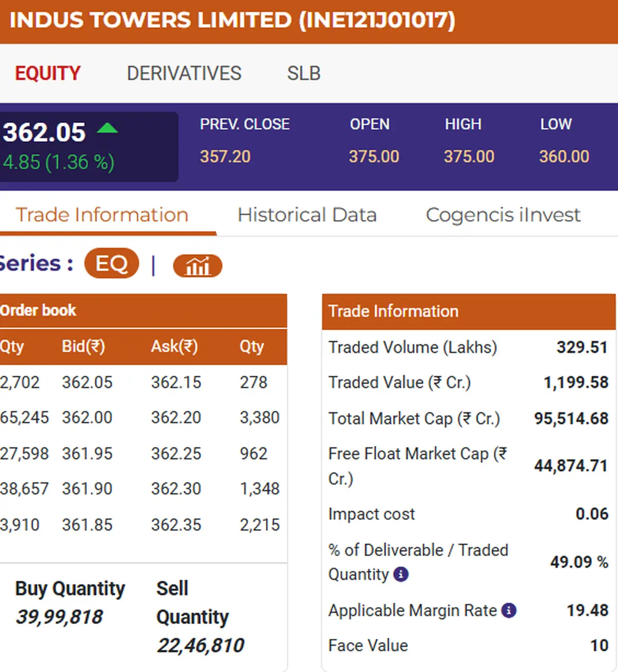Click the ask price 362.30
The height and width of the screenshot is (672, 618).
(176, 489)
